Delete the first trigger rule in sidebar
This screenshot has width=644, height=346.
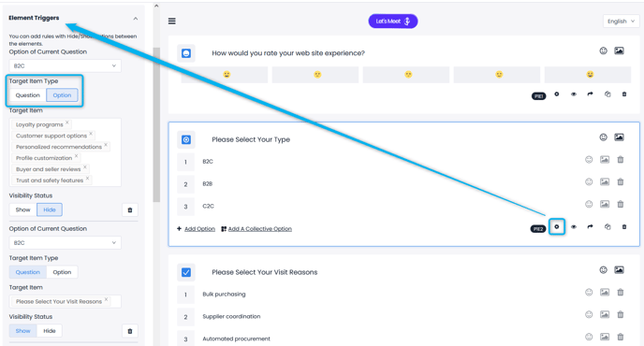(x=130, y=209)
